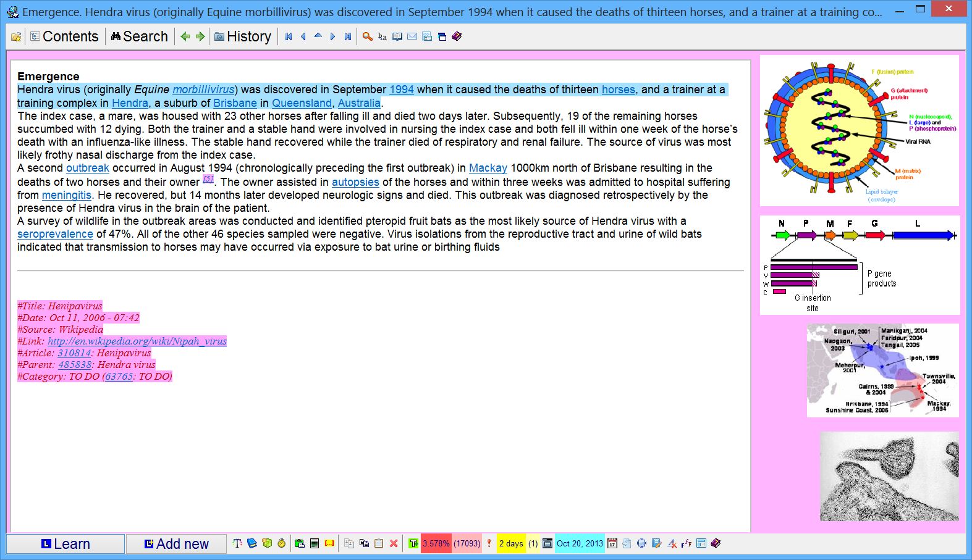Click the calendar icon beside Oct 20, 2013

coord(612,543)
